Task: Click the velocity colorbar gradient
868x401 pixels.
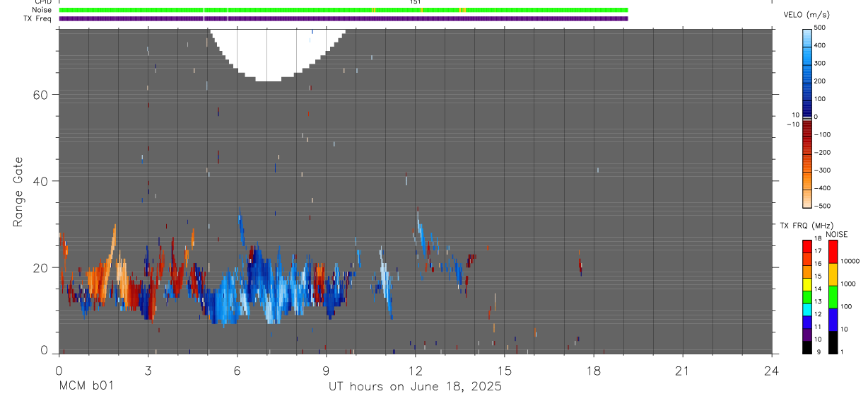Action: point(807,117)
